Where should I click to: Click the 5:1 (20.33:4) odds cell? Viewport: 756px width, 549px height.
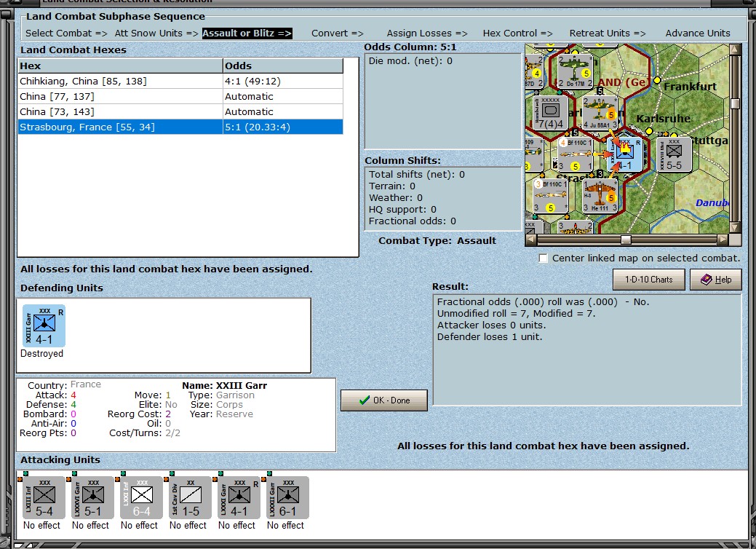coord(283,127)
